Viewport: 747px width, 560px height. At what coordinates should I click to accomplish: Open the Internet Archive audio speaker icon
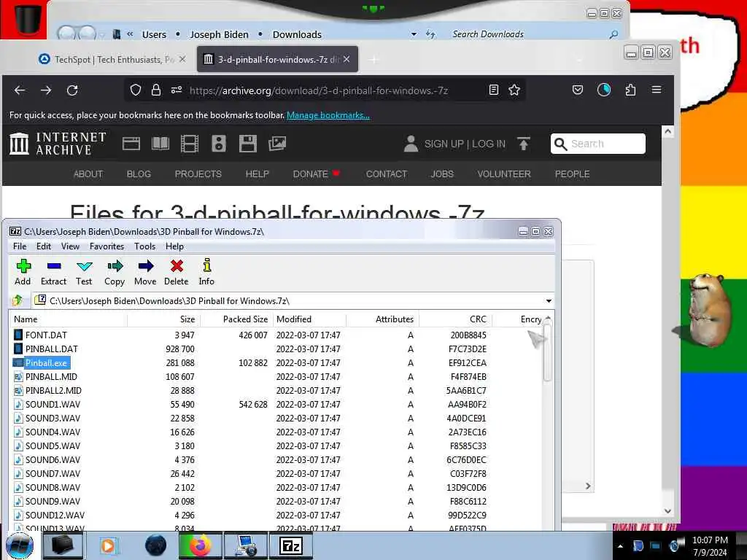click(x=218, y=144)
